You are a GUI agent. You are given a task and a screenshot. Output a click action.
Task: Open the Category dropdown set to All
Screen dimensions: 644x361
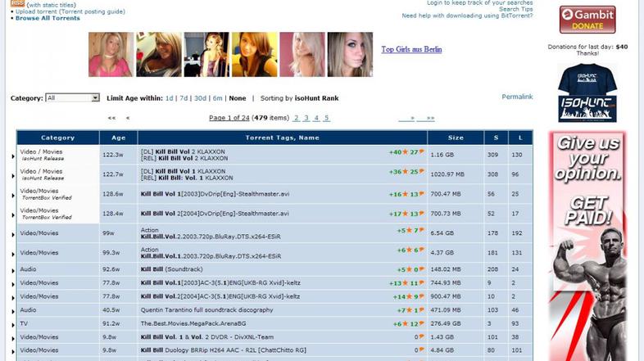(72, 97)
